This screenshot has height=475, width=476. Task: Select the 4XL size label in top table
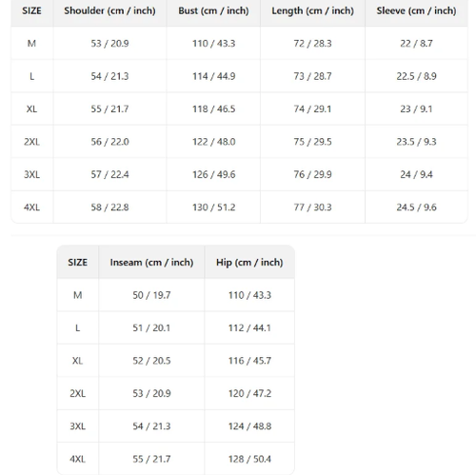click(x=31, y=208)
